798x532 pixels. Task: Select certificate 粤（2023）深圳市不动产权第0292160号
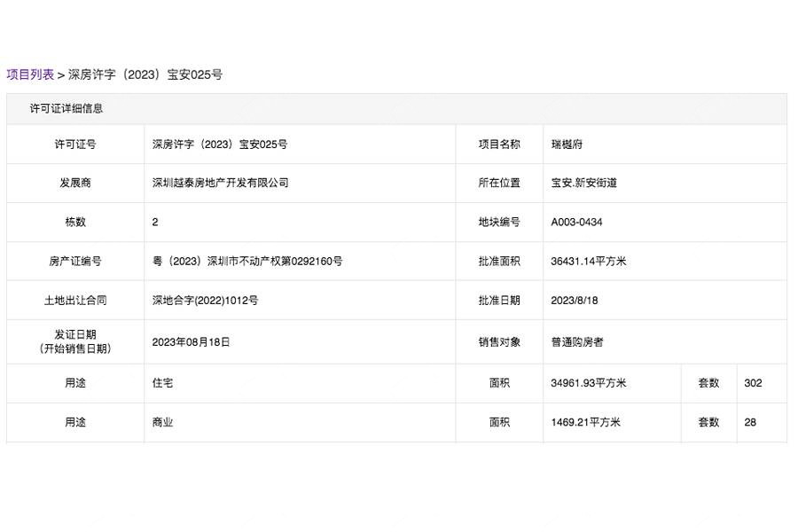coord(247,262)
